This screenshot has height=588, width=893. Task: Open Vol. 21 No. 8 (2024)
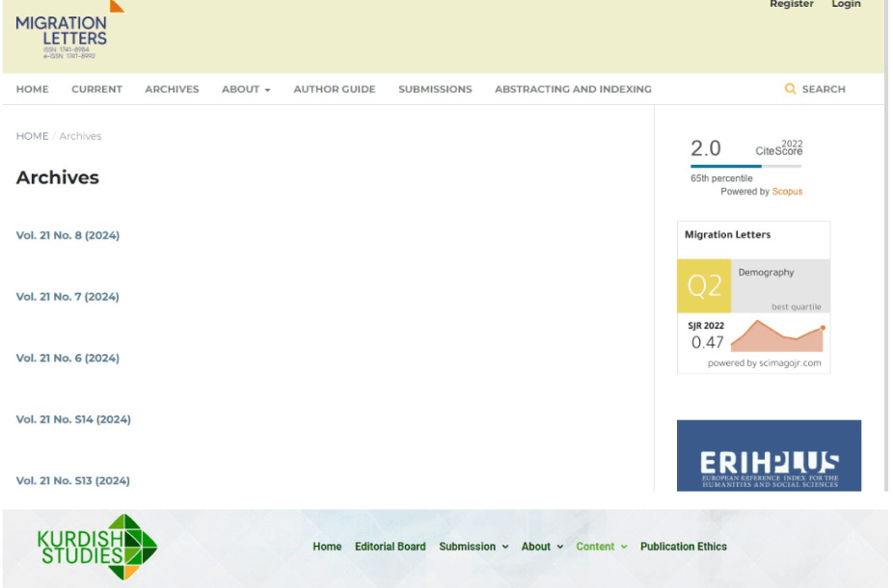coord(68,235)
